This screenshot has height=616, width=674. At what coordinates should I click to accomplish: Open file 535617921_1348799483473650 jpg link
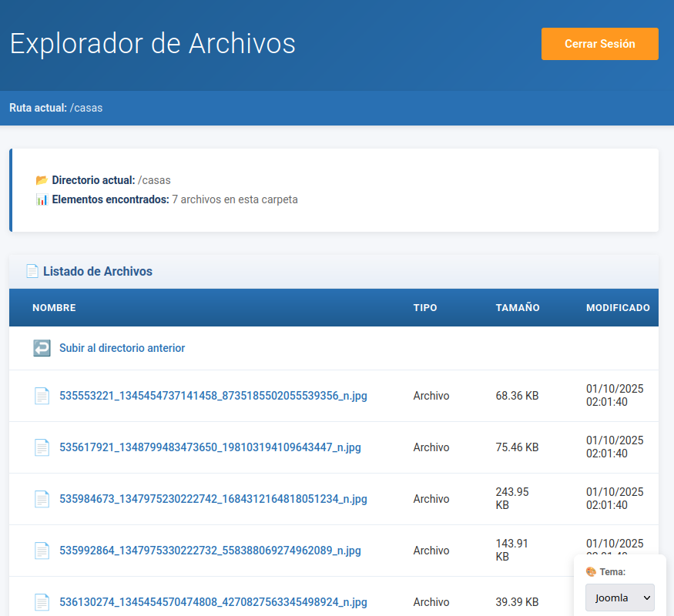(210, 447)
